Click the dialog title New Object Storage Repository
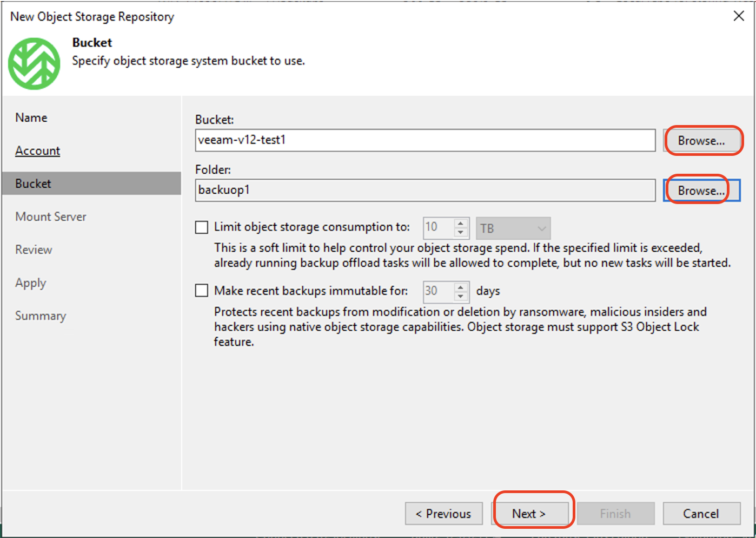Image resolution: width=756 pixels, height=538 pixels. [92, 17]
